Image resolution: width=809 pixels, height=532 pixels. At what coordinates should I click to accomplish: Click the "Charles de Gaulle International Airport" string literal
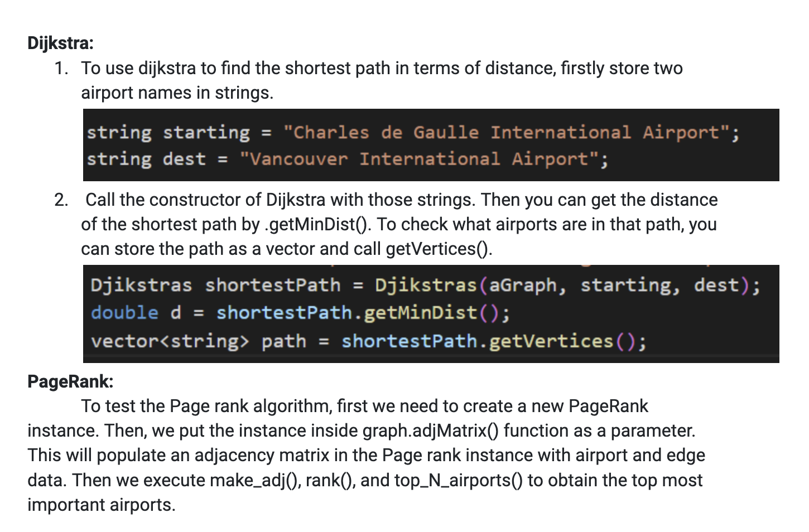tap(507, 133)
